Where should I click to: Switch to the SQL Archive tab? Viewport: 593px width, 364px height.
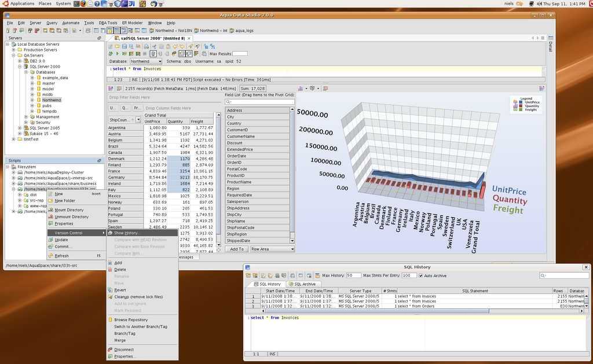tap(302, 284)
